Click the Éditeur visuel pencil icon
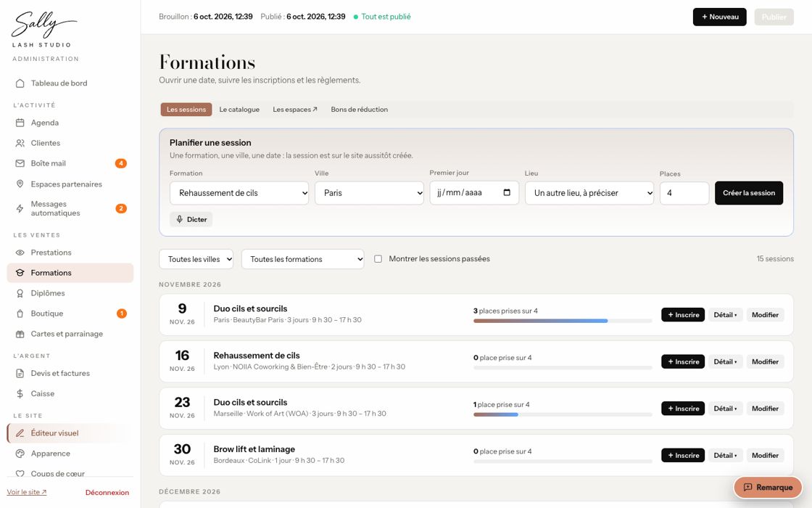The image size is (812, 508). coord(20,433)
